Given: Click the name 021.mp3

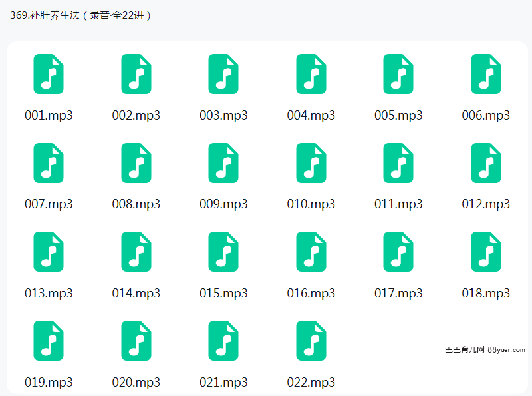Looking at the screenshot, I should pos(223,383).
